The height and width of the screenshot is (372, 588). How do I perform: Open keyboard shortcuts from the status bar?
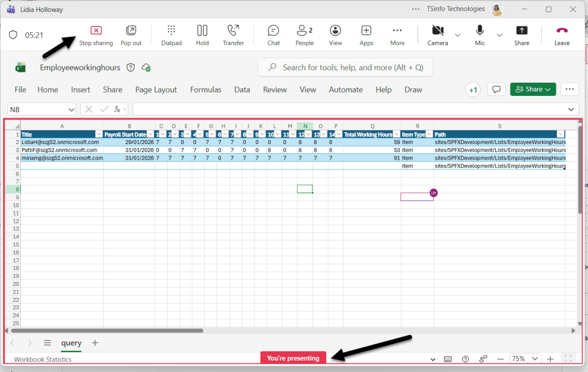pyautogui.click(x=447, y=358)
